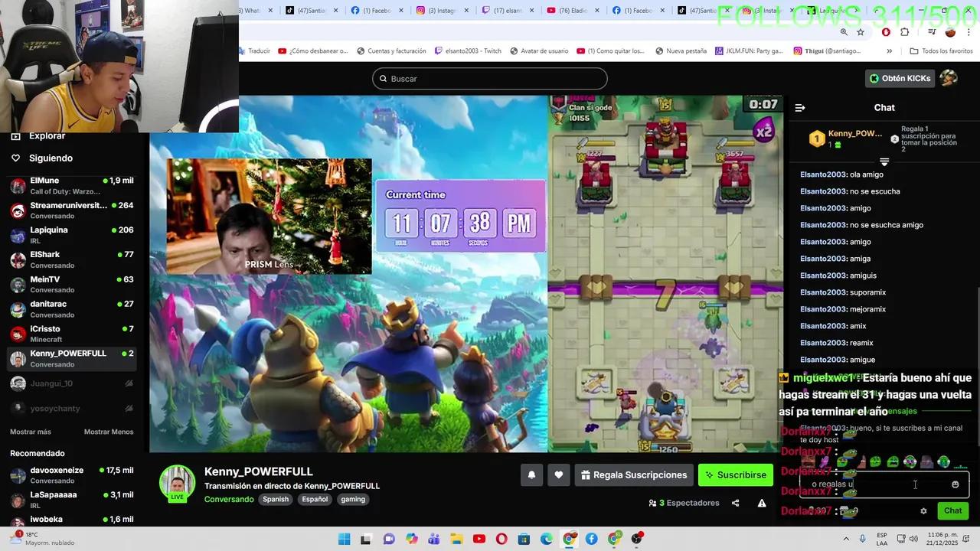Click the Buscar search field
Viewport: 980px width, 551px height.
[490, 79]
